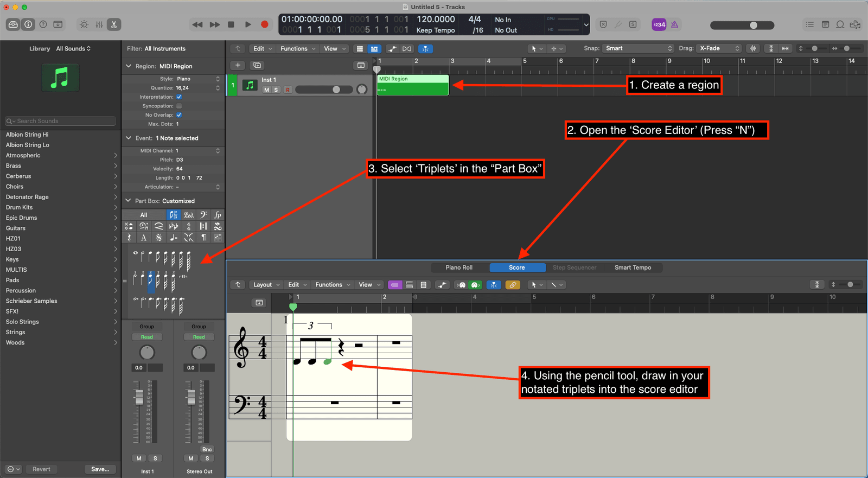
Task: Select the Text A Part Box group
Action: (x=144, y=238)
